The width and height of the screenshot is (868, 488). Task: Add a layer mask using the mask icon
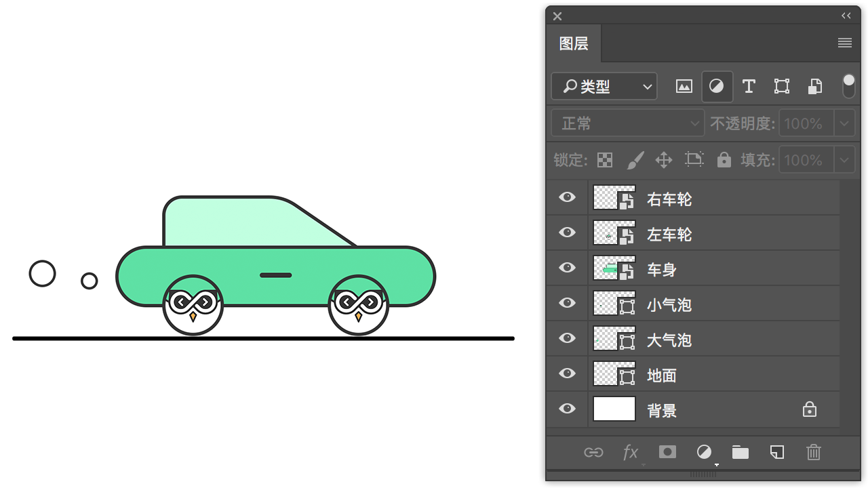667,452
